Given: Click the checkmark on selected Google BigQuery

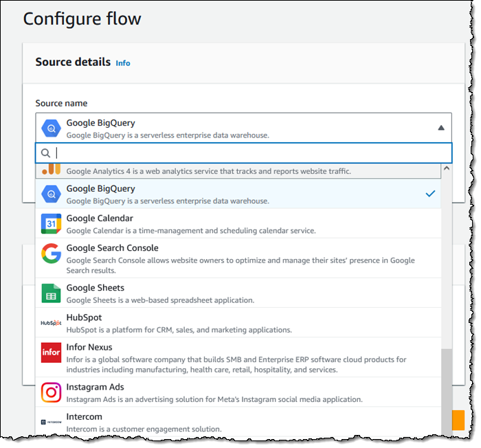Looking at the screenshot, I should tap(430, 194).
